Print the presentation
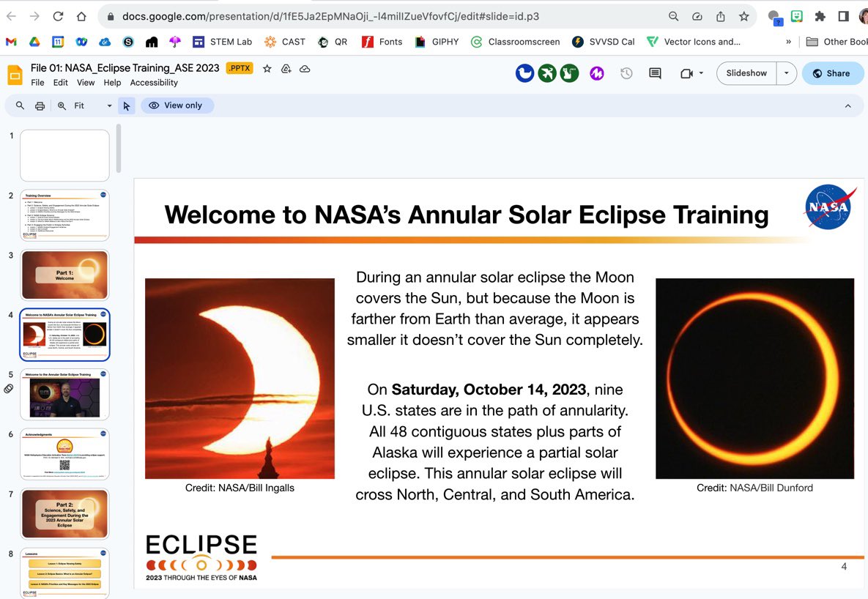868x599 pixels. point(40,105)
